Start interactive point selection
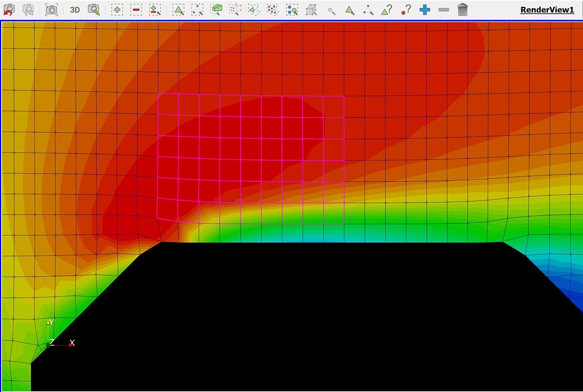Viewport: 583px width, 392px height. [x=369, y=9]
